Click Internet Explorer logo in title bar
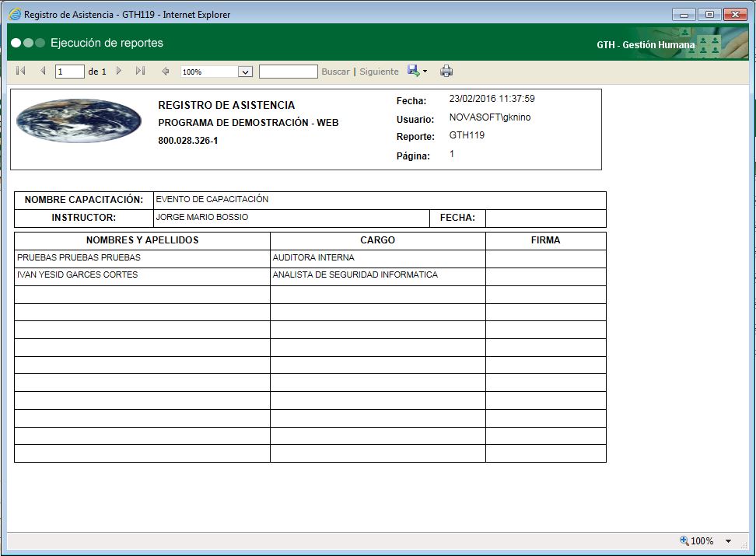Image resolution: width=756 pixels, height=556 pixels. pos(15,15)
